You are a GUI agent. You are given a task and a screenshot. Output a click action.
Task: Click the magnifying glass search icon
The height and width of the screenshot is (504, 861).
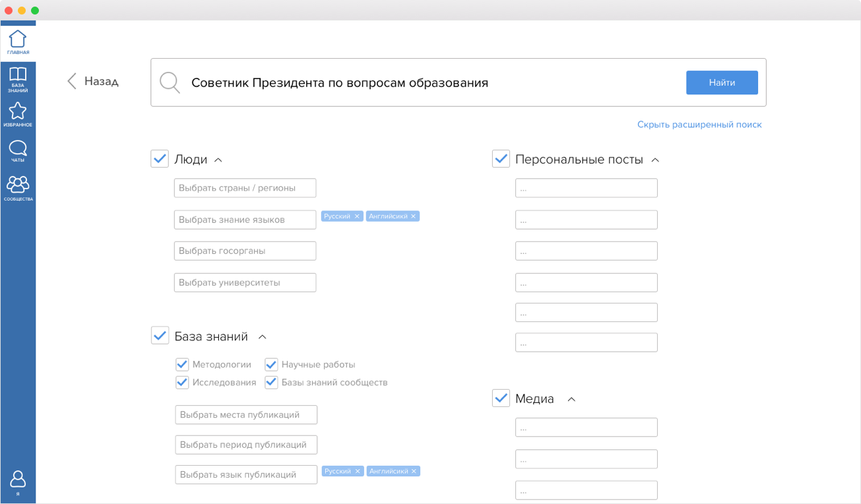[x=170, y=82]
